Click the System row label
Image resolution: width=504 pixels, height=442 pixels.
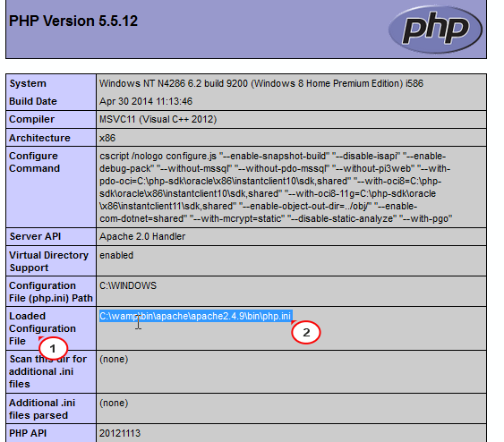(x=28, y=83)
